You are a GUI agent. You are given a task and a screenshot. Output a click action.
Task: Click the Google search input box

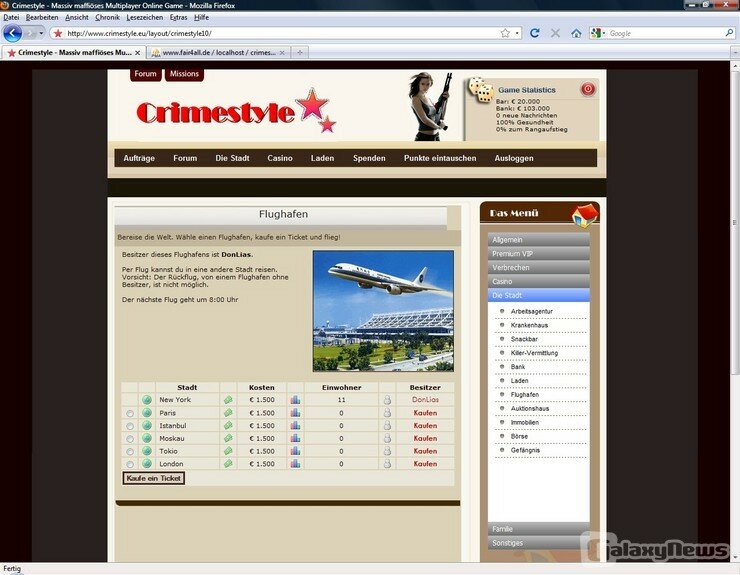click(x=665, y=33)
